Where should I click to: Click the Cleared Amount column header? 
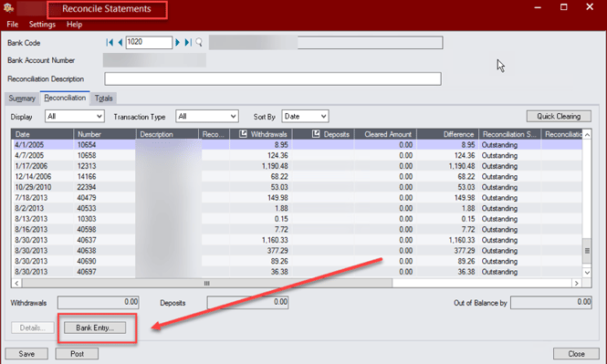click(x=385, y=134)
